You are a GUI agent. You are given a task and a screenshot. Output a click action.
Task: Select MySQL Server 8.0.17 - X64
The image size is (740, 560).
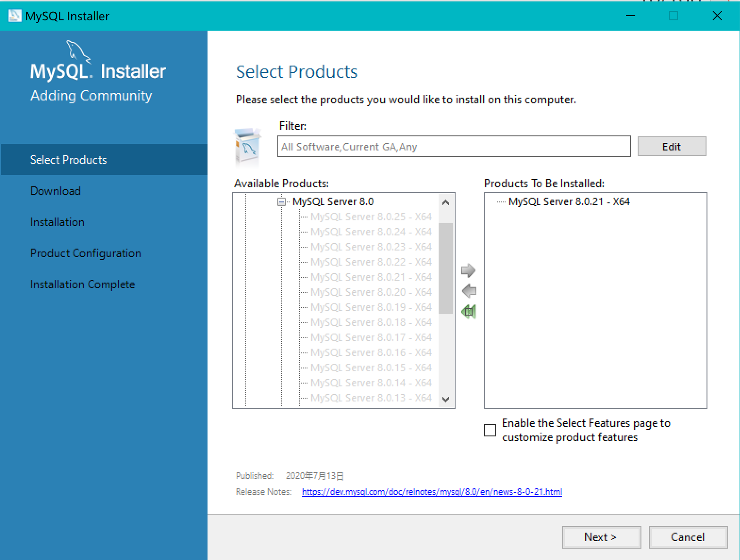pos(371,338)
